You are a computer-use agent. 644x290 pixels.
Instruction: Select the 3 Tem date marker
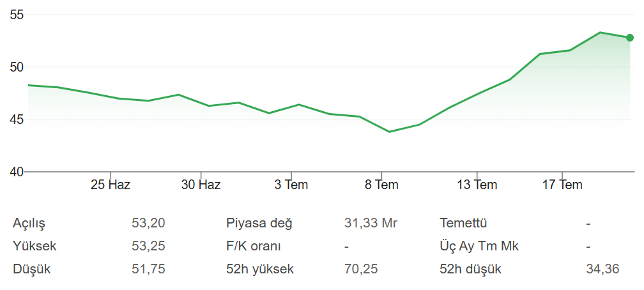[x=291, y=185]
